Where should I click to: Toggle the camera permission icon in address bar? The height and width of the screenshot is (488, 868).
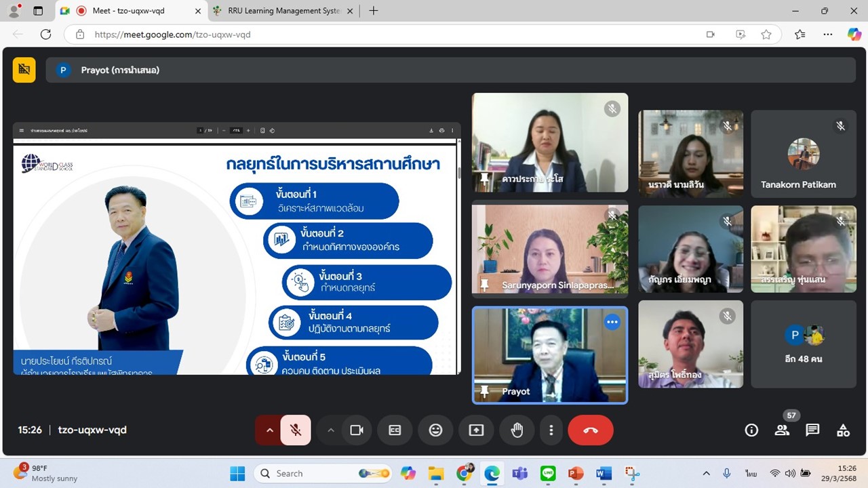tap(711, 35)
